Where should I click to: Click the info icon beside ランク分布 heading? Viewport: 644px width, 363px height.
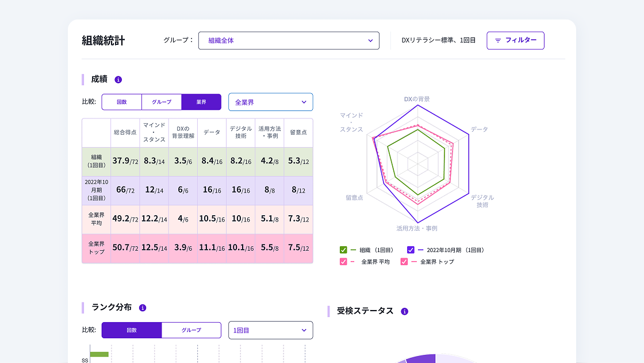tap(143, 308)
